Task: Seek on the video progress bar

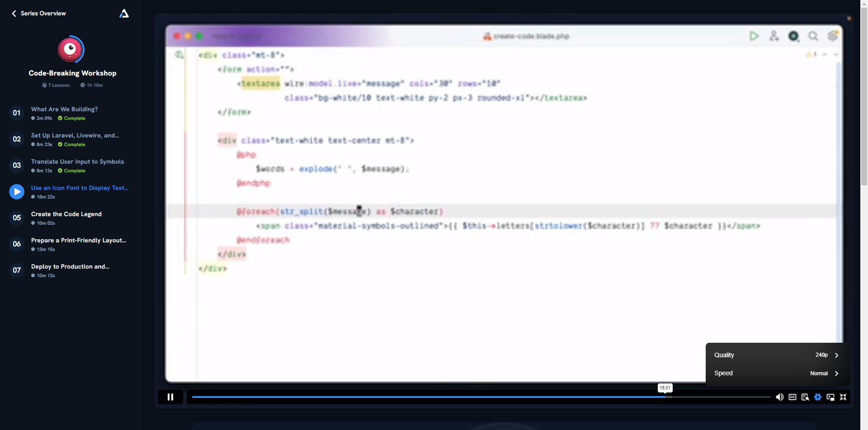Action: pos(481,397)
